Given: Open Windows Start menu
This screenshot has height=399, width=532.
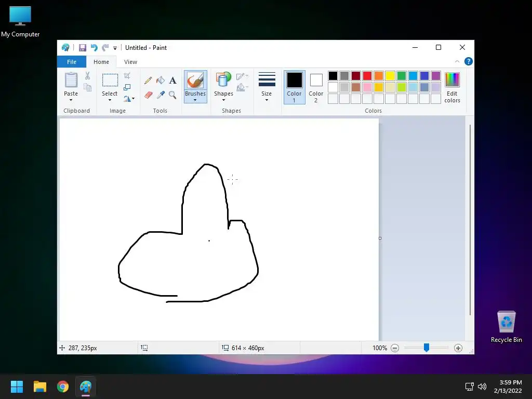Looking at the screenshot, I should pyautogui.click(x=17, y=387).
